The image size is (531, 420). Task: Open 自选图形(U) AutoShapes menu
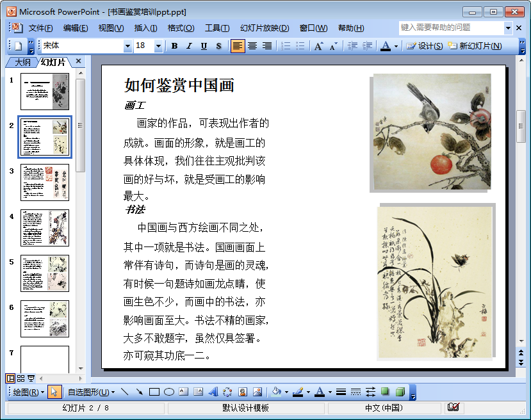(x=91, y=392)
